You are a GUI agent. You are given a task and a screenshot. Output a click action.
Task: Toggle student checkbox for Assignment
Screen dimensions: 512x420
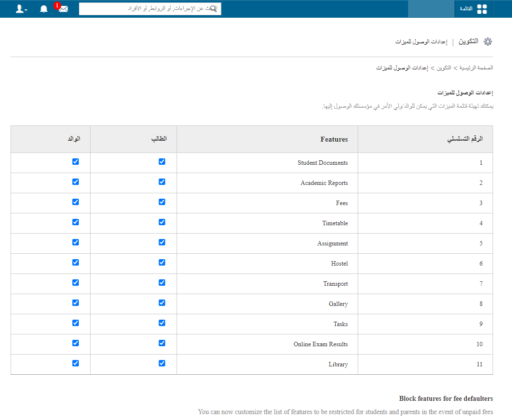[162, 242]
